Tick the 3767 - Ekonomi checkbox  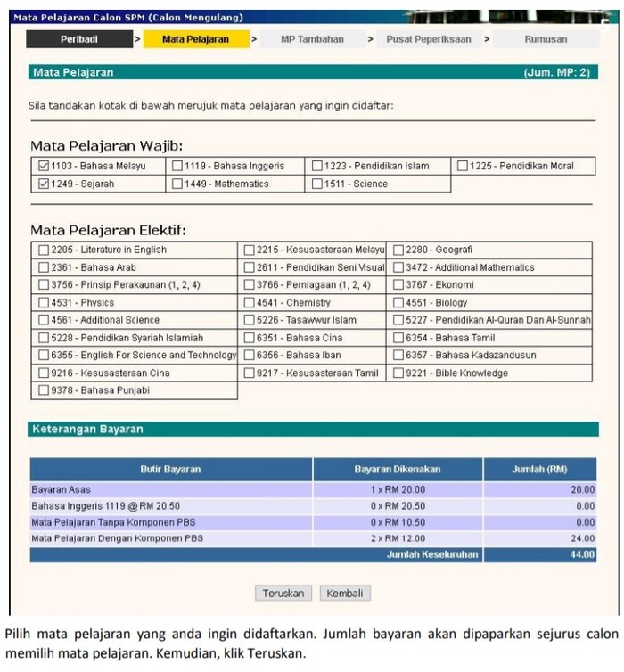[x=398, y=285]
